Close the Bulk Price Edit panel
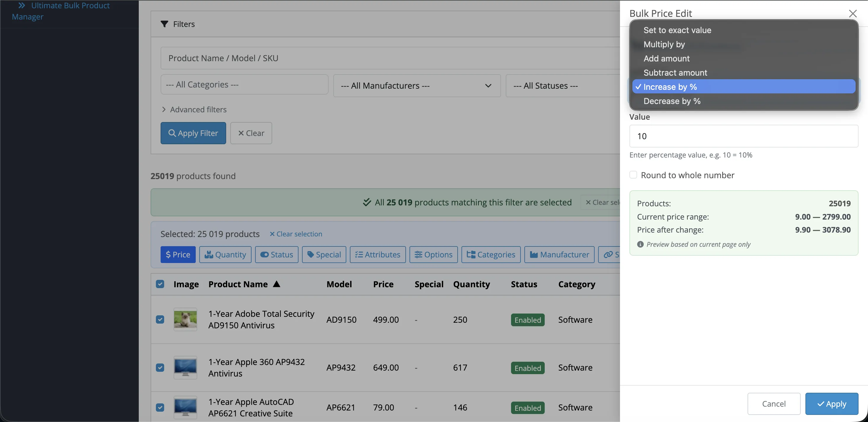Screen dimensions: 868x422 [x=853, y=14]
